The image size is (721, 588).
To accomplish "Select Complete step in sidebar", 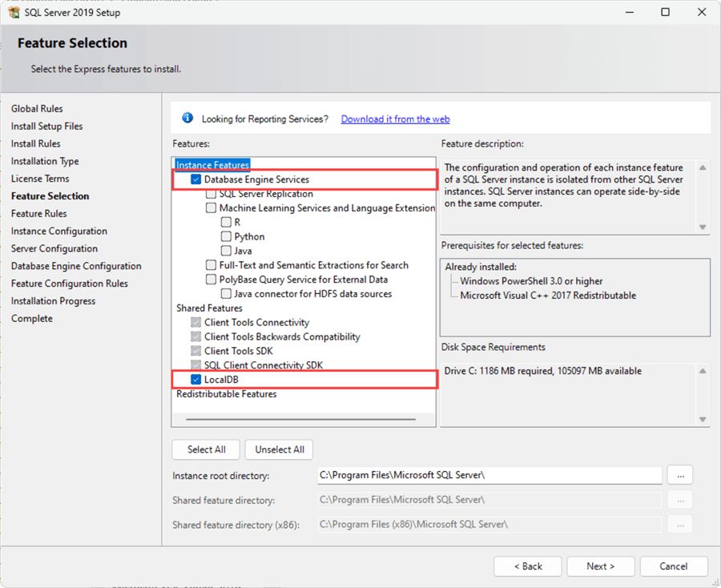I will tap(32, 319).
